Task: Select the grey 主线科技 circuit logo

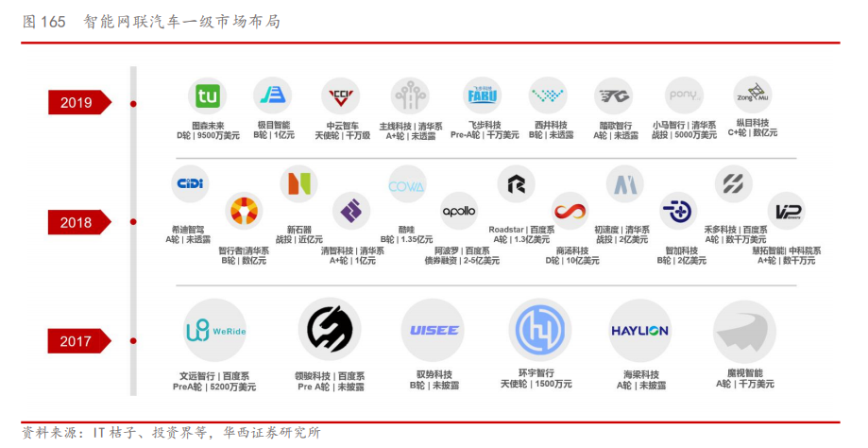Action: pyautogui.click(x=410, y=96)
